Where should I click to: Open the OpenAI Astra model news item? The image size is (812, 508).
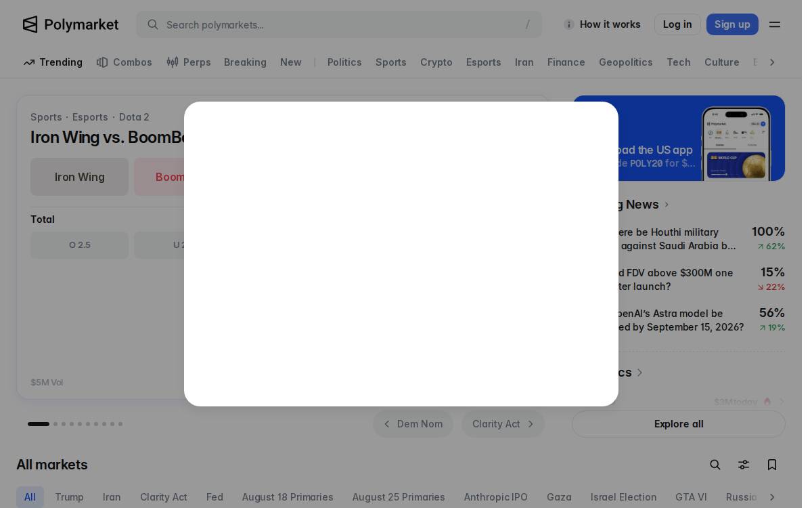pyautogui.click(x=679, y=320)
